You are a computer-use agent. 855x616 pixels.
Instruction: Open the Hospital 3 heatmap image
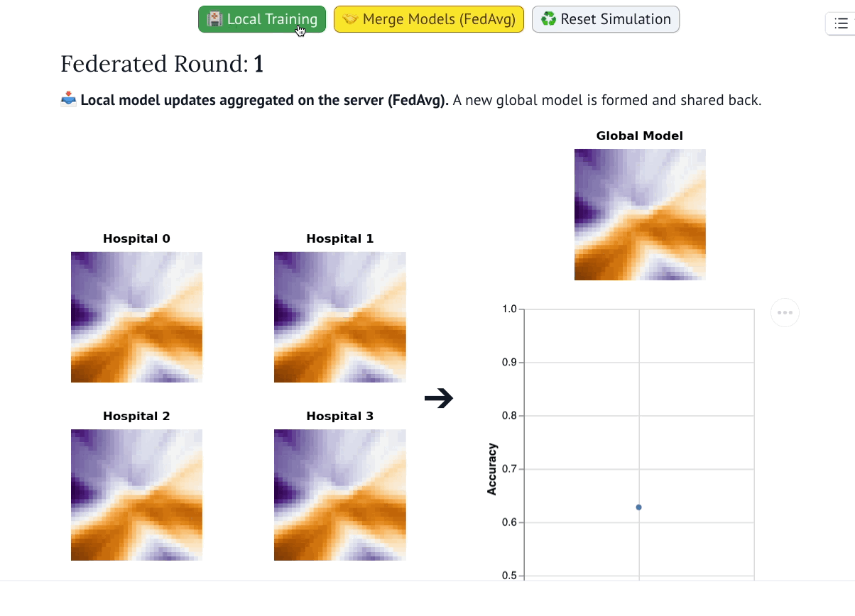pos(339,495)
